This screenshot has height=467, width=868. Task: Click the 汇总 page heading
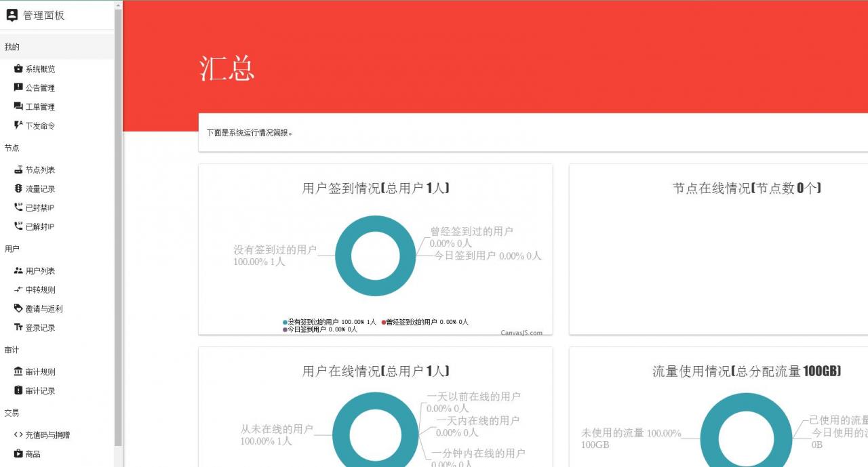tap(227, 68)
